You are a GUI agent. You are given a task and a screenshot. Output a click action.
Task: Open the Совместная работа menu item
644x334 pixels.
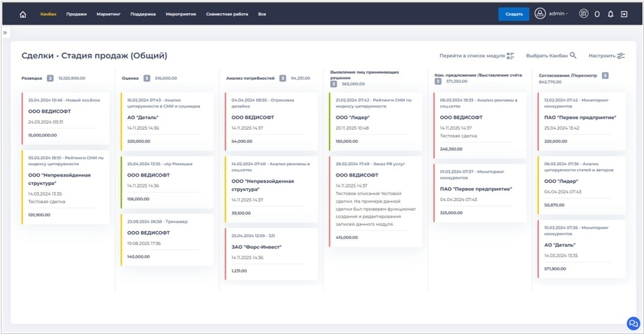pos(228,14)
